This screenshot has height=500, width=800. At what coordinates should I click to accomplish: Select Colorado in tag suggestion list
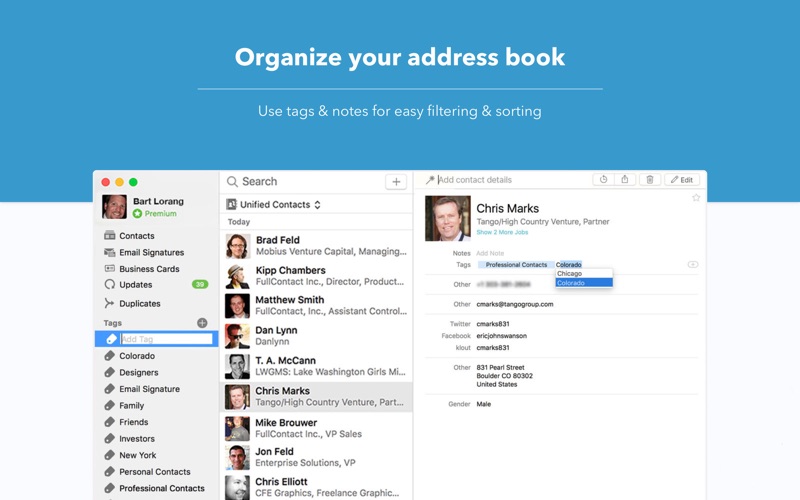point(584,283)
